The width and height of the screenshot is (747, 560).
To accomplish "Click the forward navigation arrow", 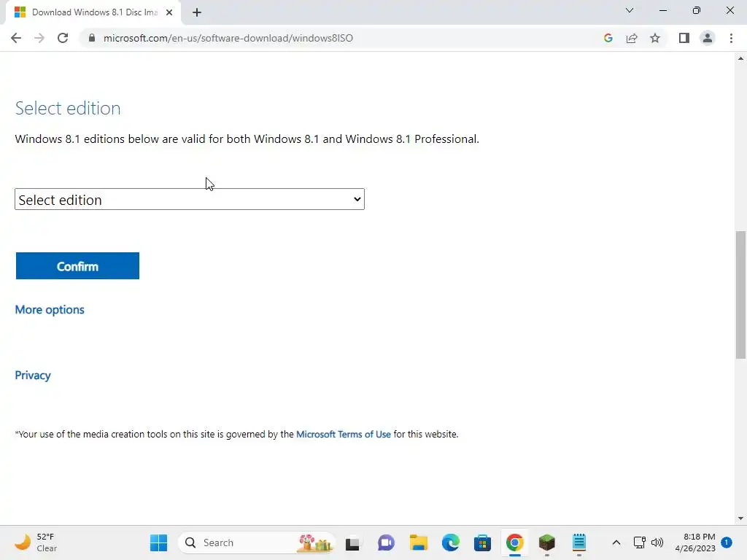I will (39, 38).
